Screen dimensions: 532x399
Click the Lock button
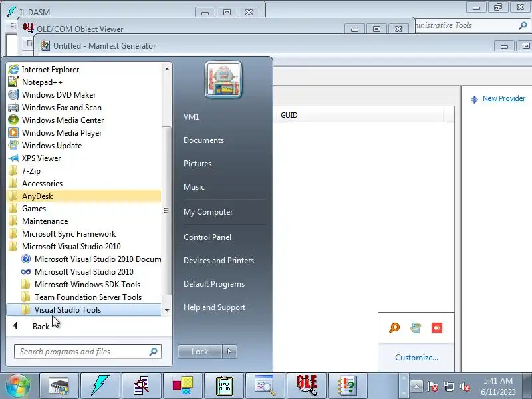[200, 352]
